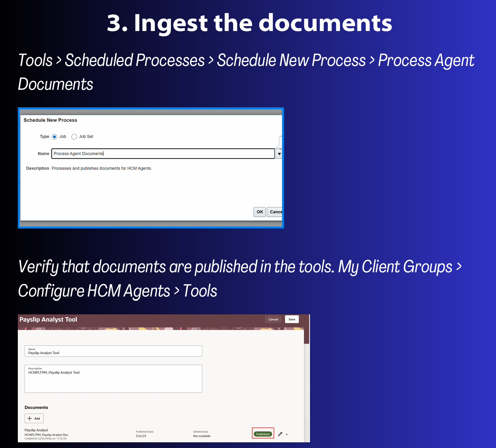Click the pencil edit icon for Payslip Analyst
The image size is (496, 448).
280,434
